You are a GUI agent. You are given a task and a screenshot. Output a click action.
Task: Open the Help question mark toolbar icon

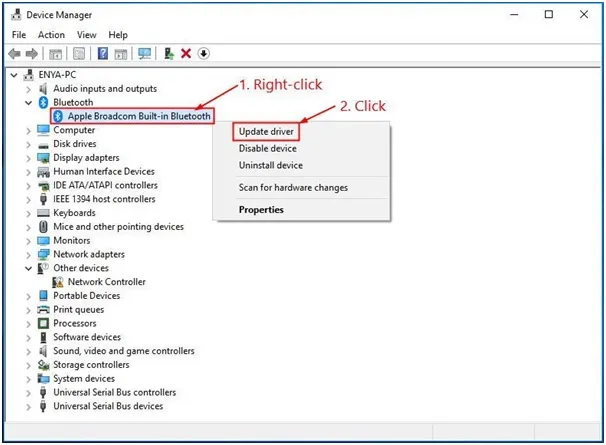[103, 53]
